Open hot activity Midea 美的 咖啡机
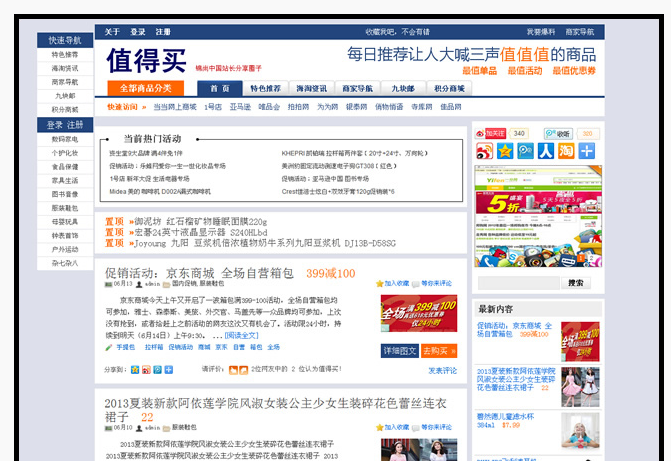671x461 pixels. [x=160, y=192]
